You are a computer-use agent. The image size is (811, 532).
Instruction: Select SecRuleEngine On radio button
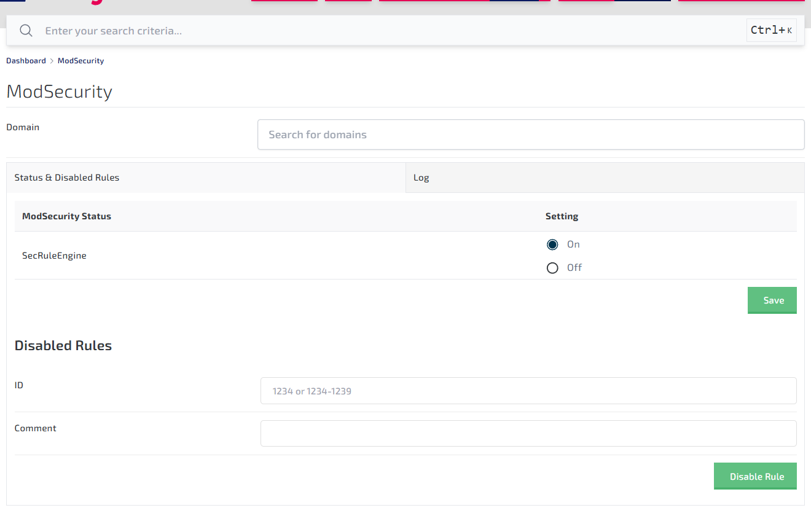tap(552, 244)
